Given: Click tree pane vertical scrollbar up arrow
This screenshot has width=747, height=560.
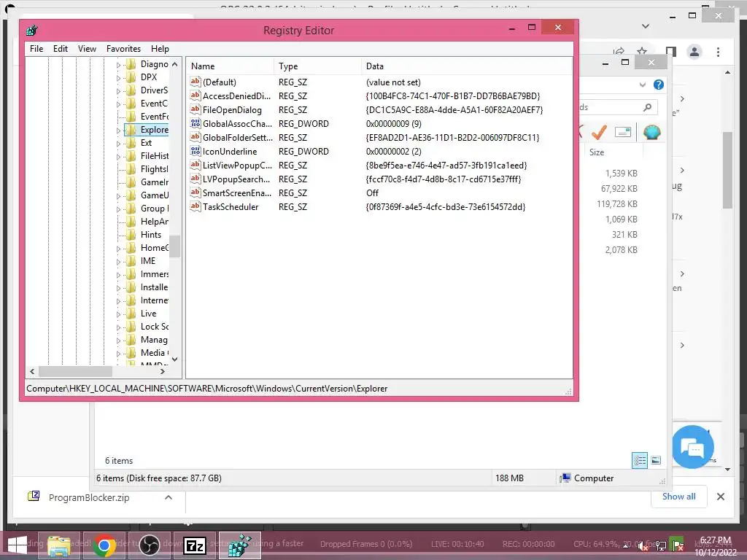Looking at the screenshot, I should 175,64.
